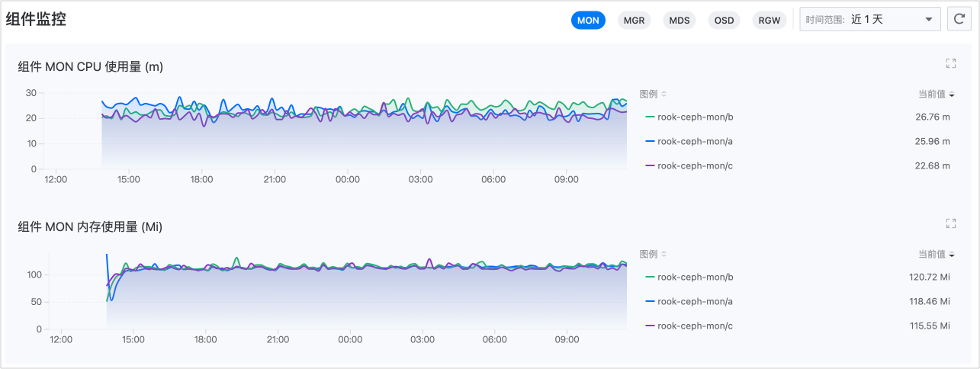Select the active MON tab

pyautogui.click(x=588, y=21)
